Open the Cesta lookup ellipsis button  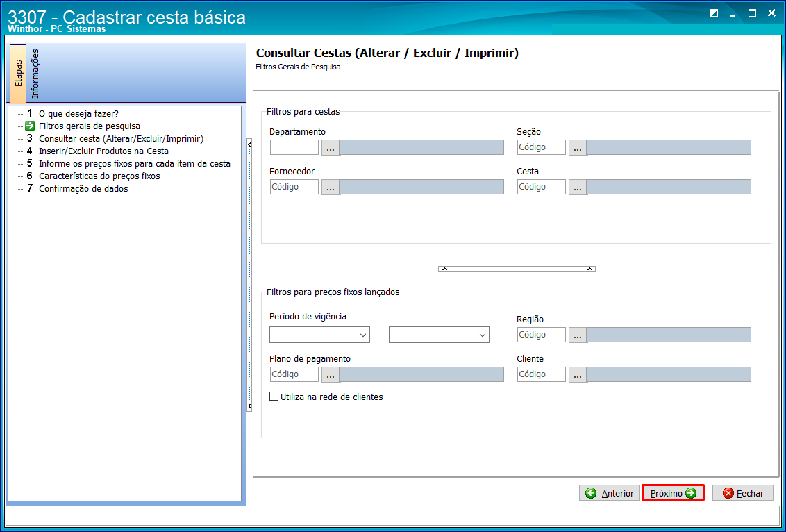tap(578, 187)
